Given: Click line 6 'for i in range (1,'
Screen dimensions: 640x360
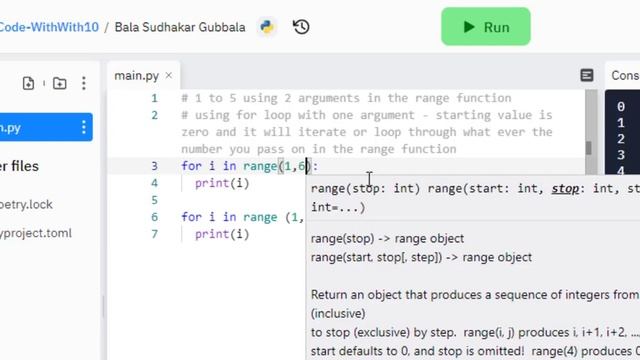Looking at the screenshot, I should (242, 217).
